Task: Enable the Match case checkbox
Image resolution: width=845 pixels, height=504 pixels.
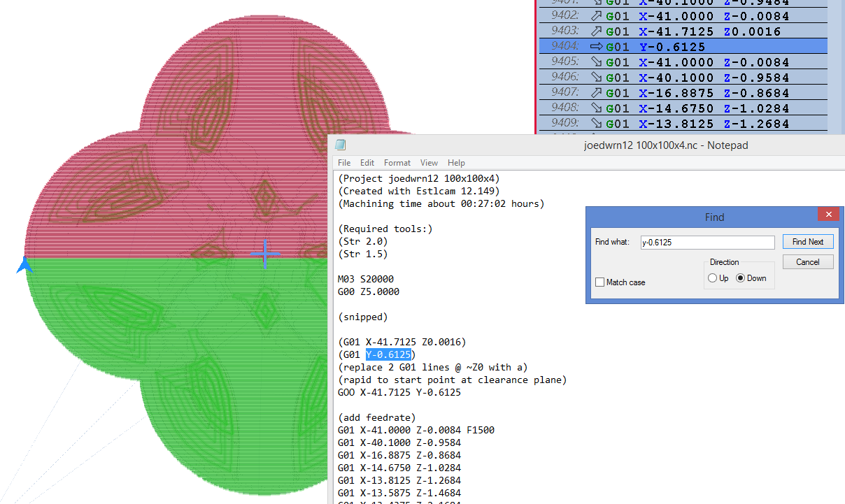Action: point(600,282)
